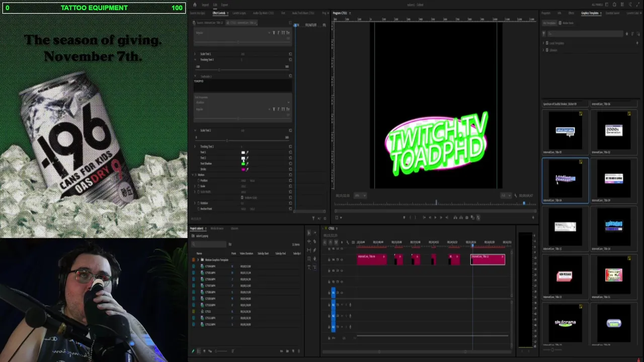644x362 pixels.
Task: Solo audio track A2
Action: [346, 316]
